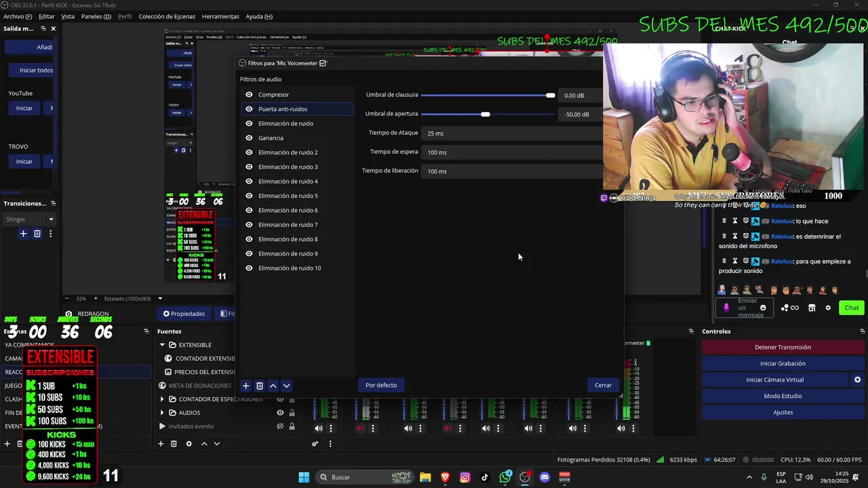Image resolution: width=868 pixels, height=488 pixels.
Task: Move selected filter up in list
Action: 273,386
